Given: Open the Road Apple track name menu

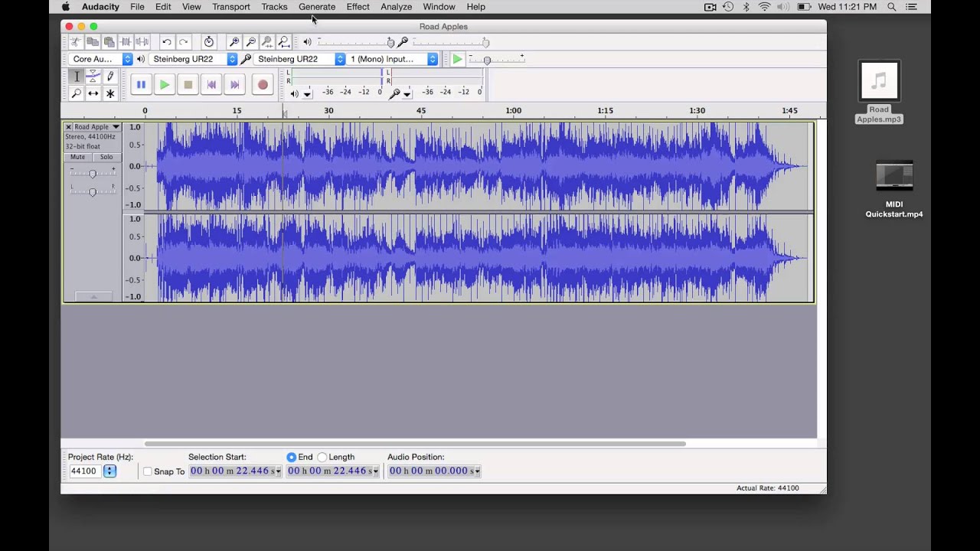Looking at the screenshot, I should coord(96,127).
